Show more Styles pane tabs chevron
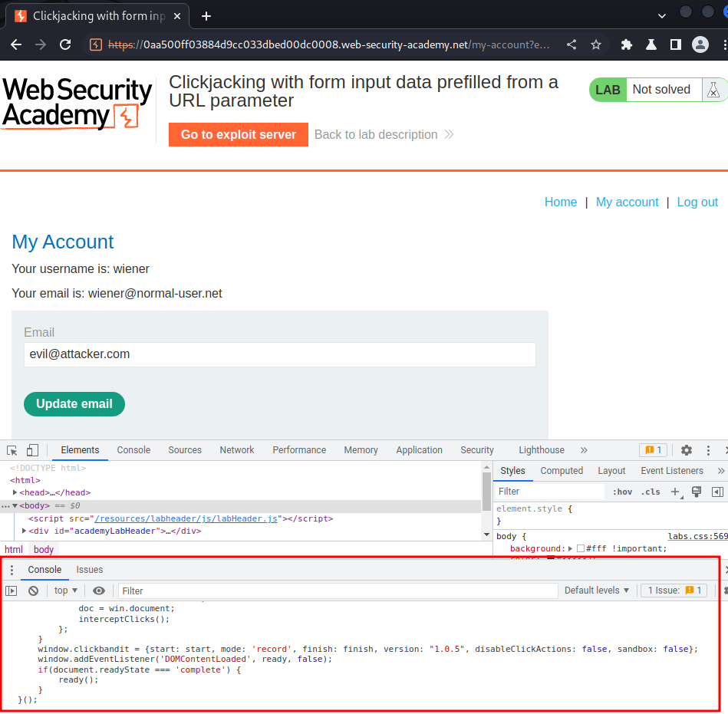Viewport: 728px width, 714px height. click(720, 471)
